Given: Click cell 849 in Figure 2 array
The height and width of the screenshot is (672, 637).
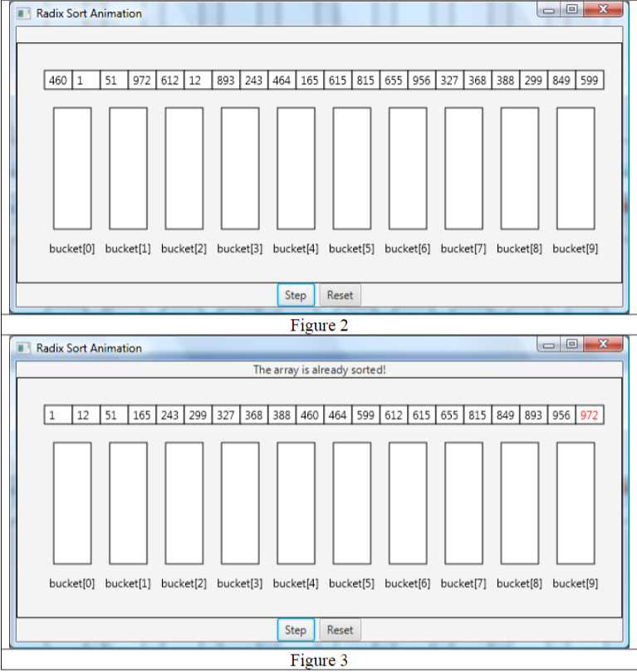Looking at the screenshot, I should tap(561, 80).
